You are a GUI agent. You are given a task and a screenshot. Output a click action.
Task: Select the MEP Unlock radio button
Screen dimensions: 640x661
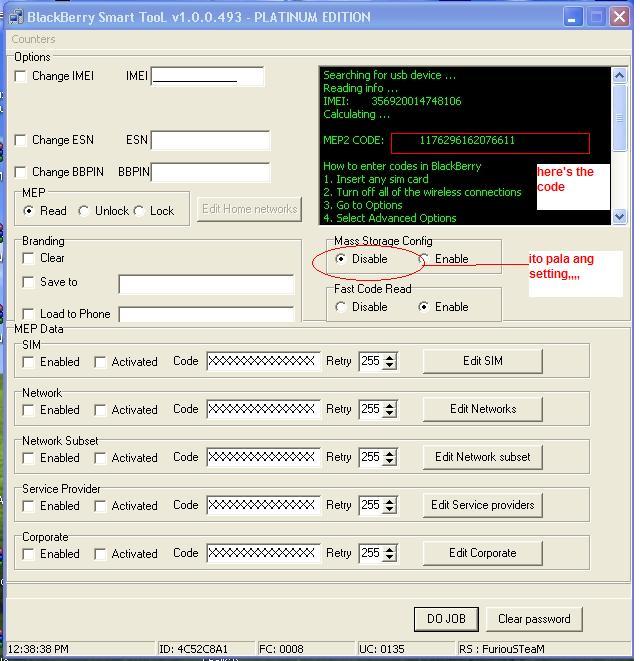(x=83, y=210)
